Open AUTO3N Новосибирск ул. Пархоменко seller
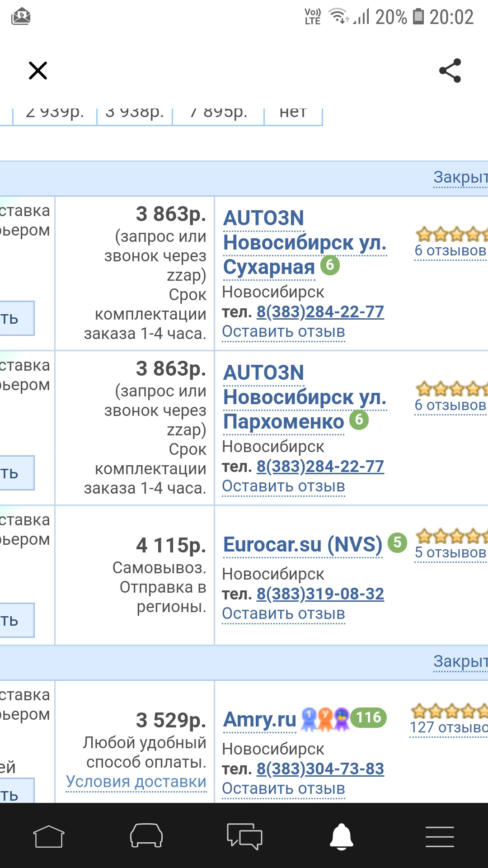This screenshot has width=488, height=868. pos(305,397)
